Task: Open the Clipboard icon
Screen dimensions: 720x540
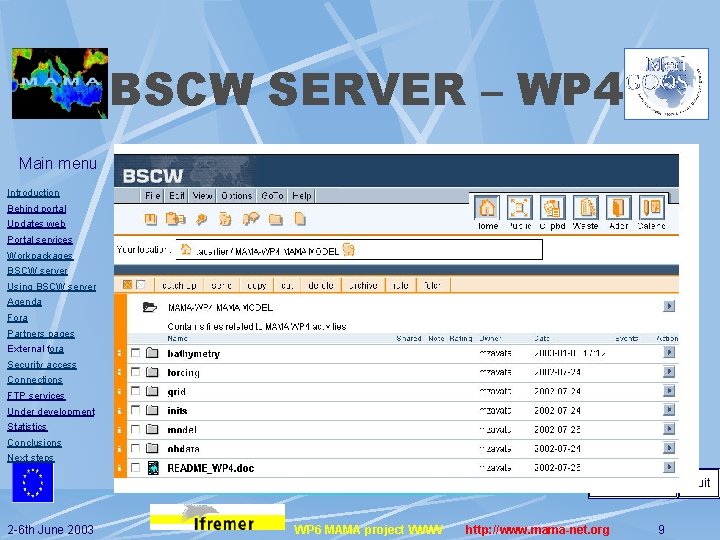Action: 552,208
